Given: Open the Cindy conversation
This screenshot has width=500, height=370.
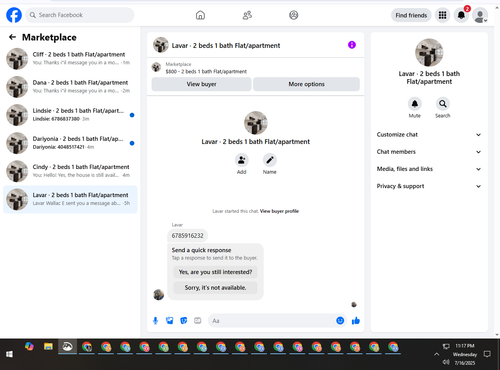Looking at the screenshot, I should click(x=70, y=171).
